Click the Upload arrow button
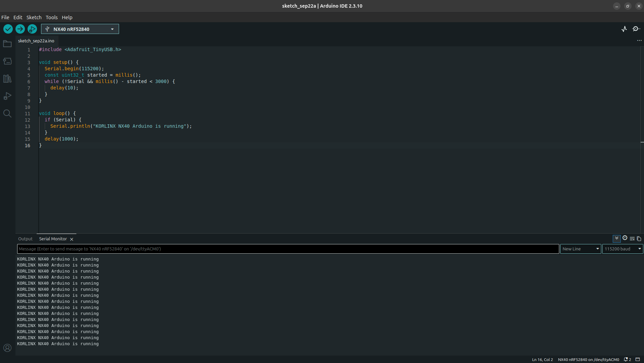The height and width of the screenshot is (363, 644). [20, 29]
